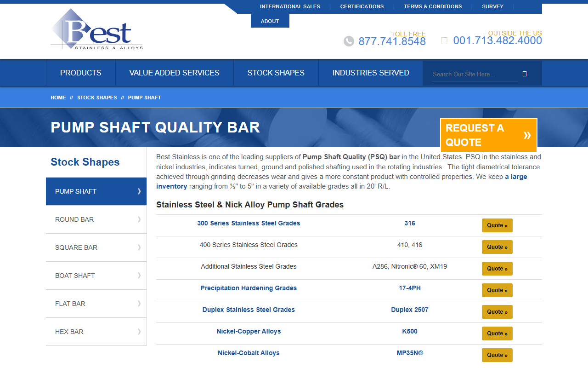This screenshot has width=588, height=368.
Task: Open Industries Served menu
Action: tap(371, 73)
